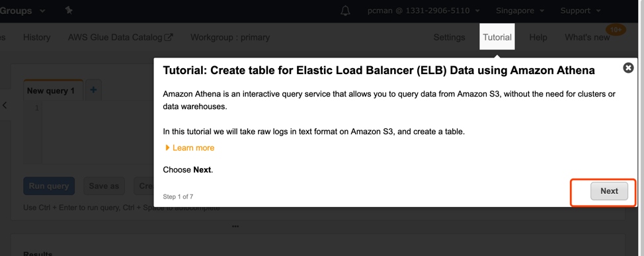Viewport: 644px width, 256px height.
Task: Open the Singapore region dropdown
Action: click(520, 11)
